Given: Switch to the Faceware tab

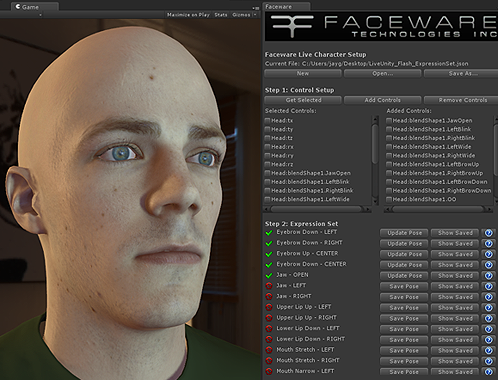Looking at the screenshot, I should tap(286, 7).
